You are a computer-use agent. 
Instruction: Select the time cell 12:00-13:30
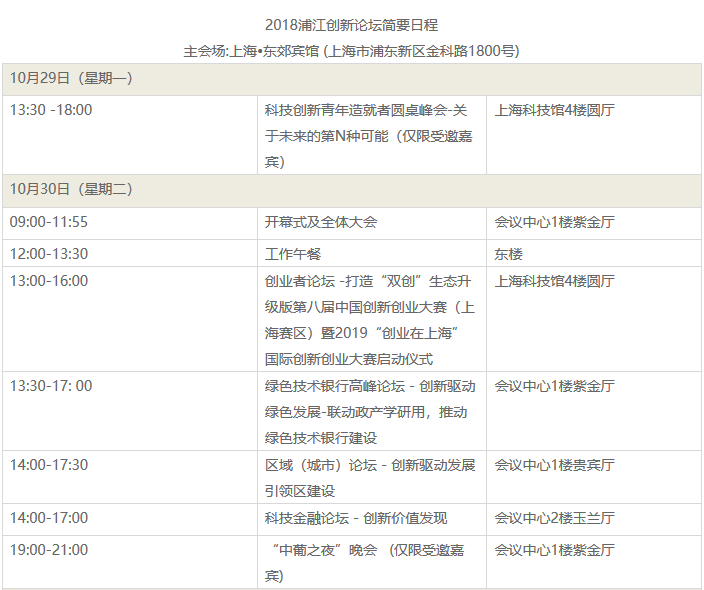[x=130, y=253]
